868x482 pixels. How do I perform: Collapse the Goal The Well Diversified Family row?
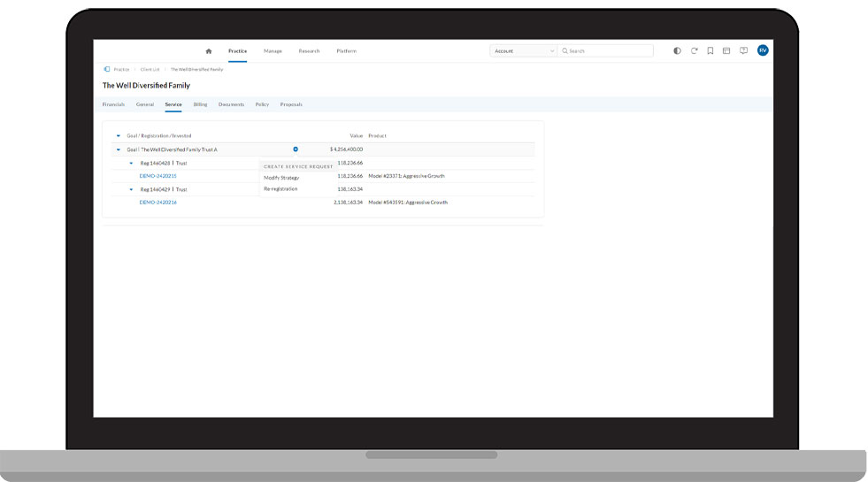(119, 149)
